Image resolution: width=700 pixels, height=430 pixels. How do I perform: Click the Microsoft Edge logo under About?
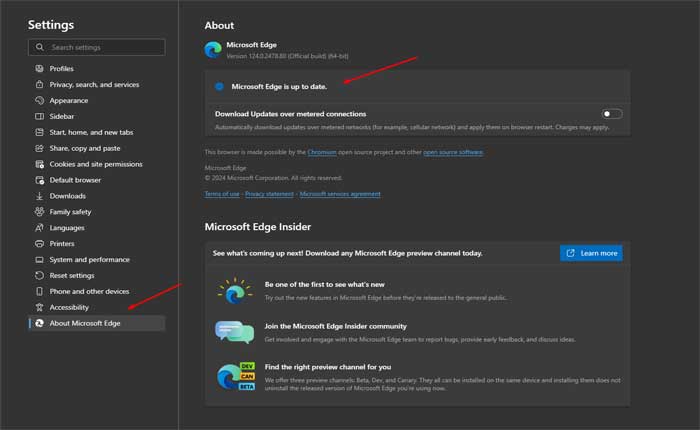(x=213, y=49)
